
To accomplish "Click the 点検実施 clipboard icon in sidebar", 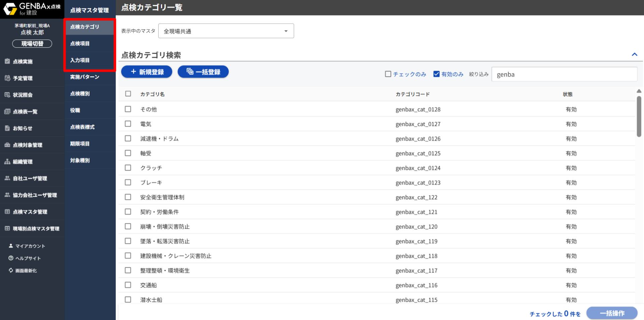I will coord(7,61).
